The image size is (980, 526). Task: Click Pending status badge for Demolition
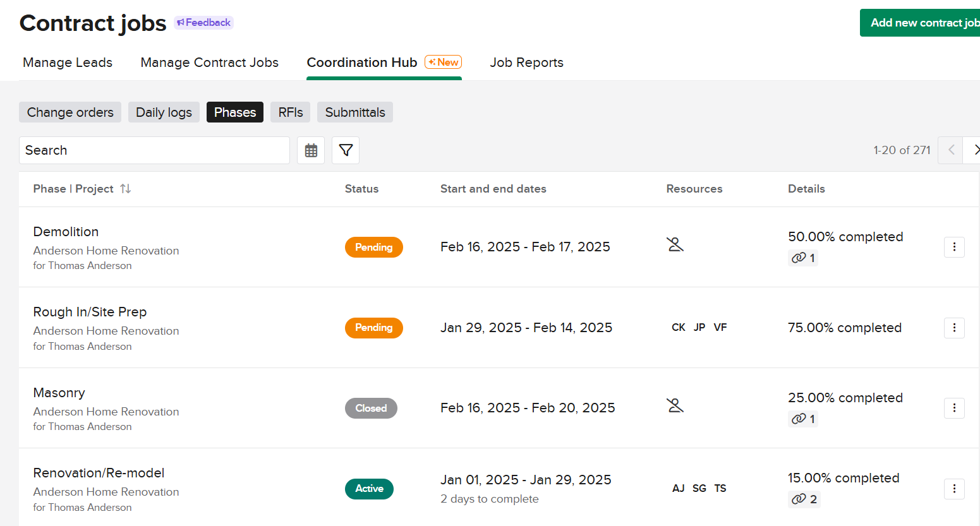click(x=374, y=247)
